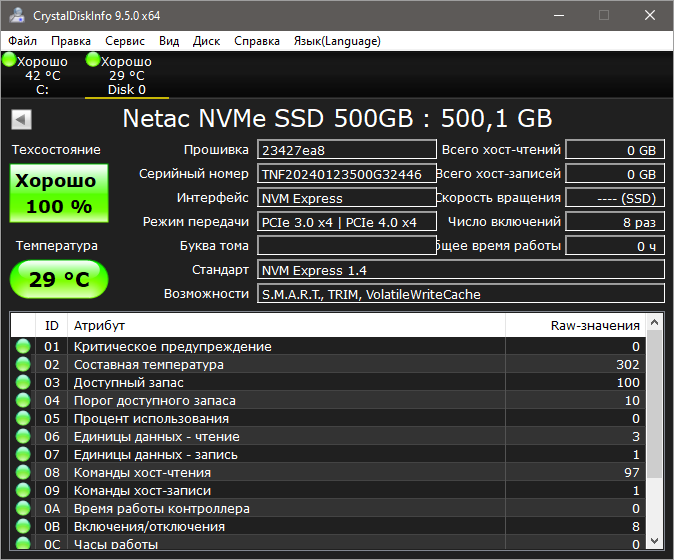The width and height of the screenshot is (674, 560).
Task: Click the green Хорошо 100 % health button
Action: (x=56, y=194)
